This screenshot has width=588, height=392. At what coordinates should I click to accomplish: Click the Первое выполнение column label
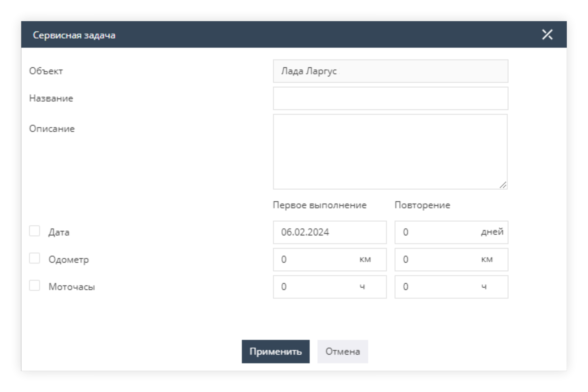(320, 205)
